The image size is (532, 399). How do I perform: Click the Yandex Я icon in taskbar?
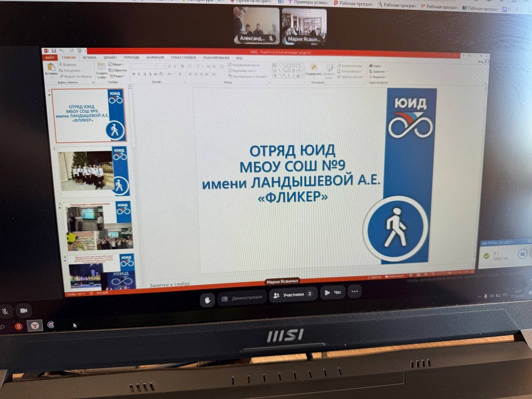[19, 326]
